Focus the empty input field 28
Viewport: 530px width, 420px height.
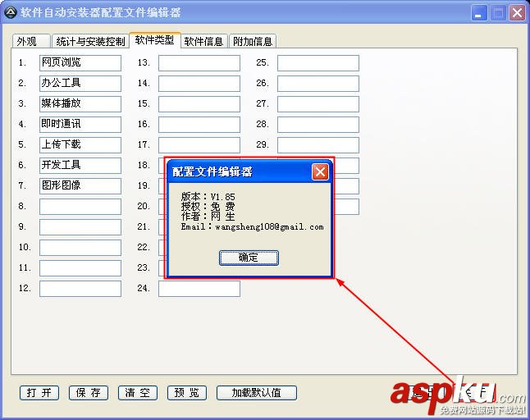point(318,125)
